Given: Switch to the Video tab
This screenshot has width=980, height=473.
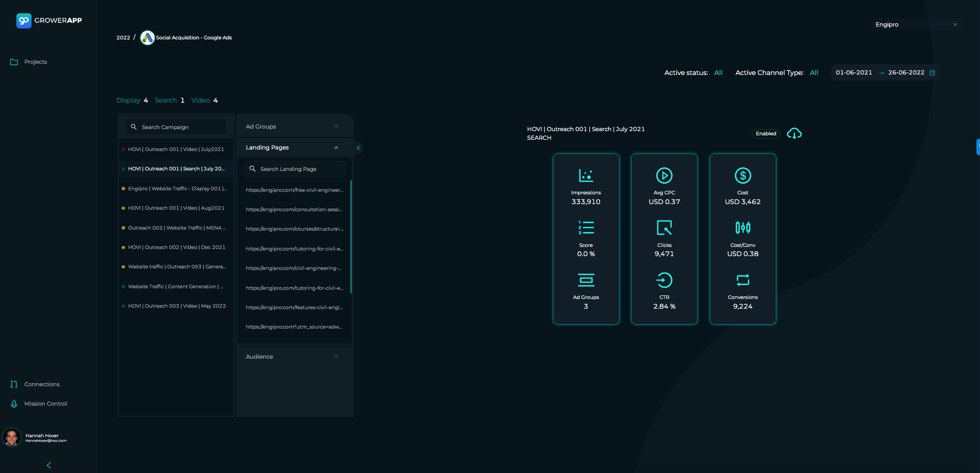Looking at the screenshot, I should pos(200,100).
